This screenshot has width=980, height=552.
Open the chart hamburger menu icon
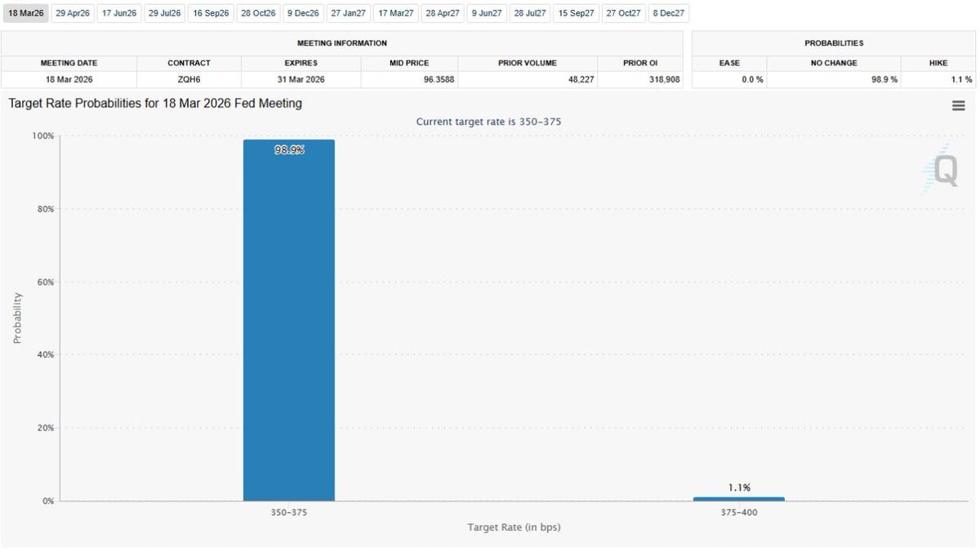point(958,105)
